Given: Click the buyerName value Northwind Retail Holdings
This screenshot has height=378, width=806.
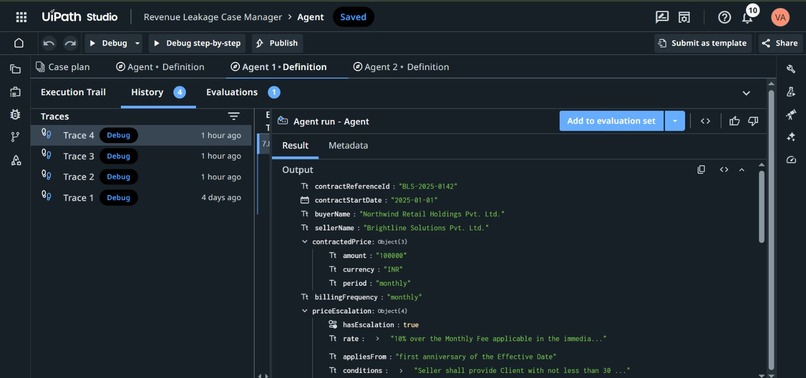Looking at the screenshot, I should [x=432, y=214].
